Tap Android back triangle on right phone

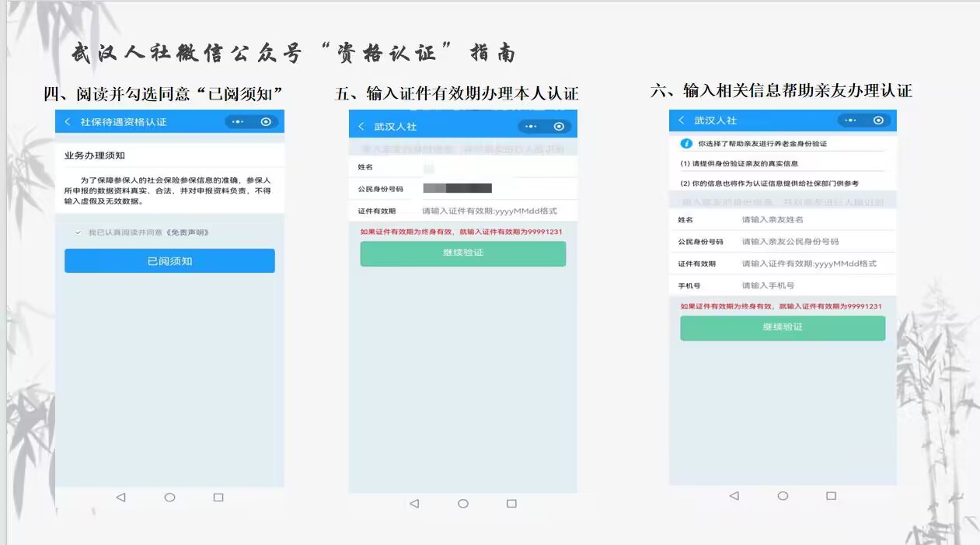point(734,496)
